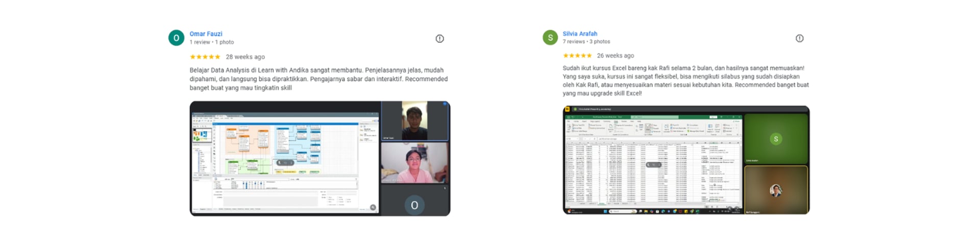Click grey O participant avatar in meeting screenshot

click(414, 205)
